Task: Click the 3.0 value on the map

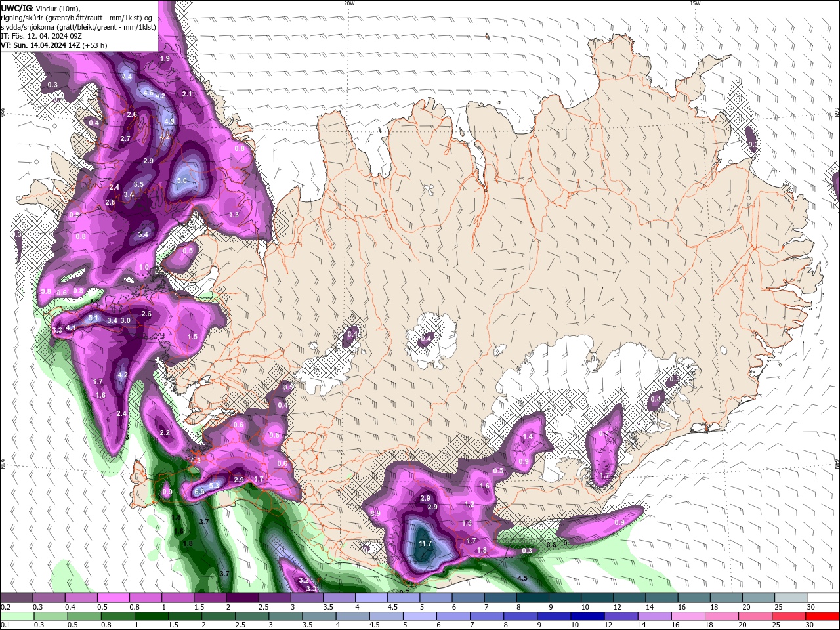Action: point(126,320)
